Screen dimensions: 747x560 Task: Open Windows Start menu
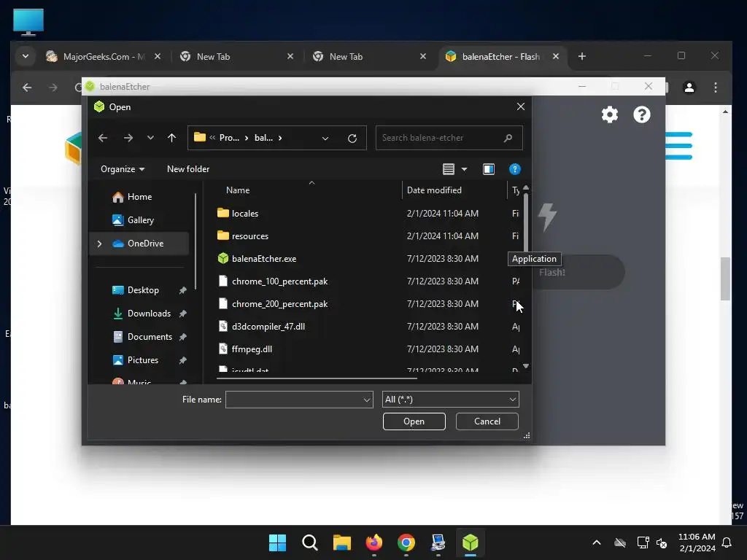click(x=277, y=542)
